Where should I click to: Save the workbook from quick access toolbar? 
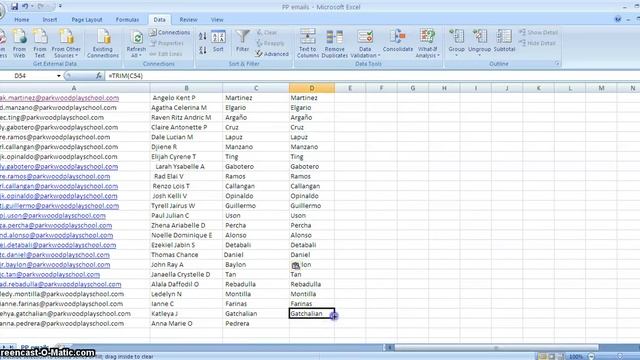(x=15, y=6)
